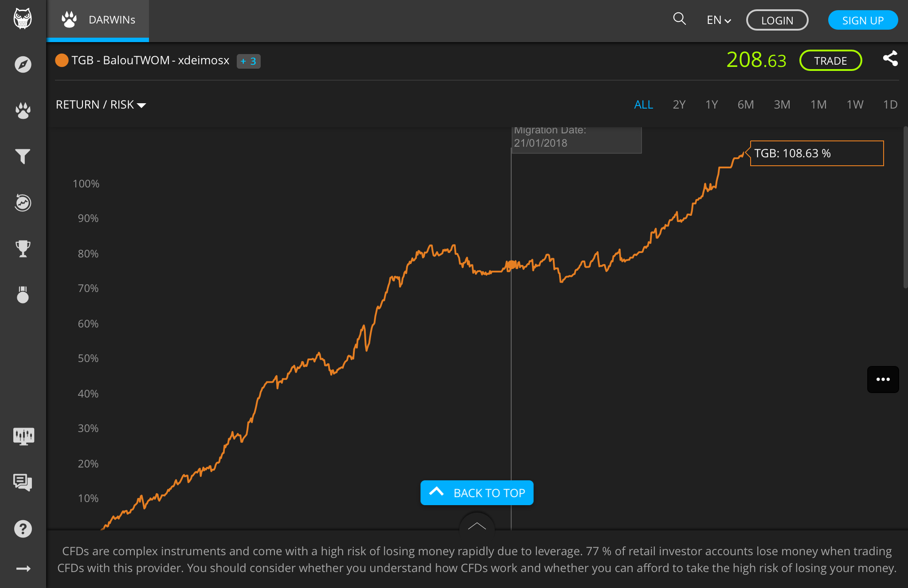Expand the bottom panel chevron
This screenshot has height=588, width=908.
point(477,525)
